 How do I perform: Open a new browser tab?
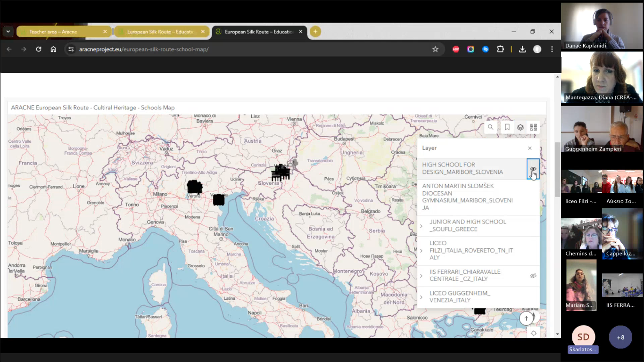[315, 32]
